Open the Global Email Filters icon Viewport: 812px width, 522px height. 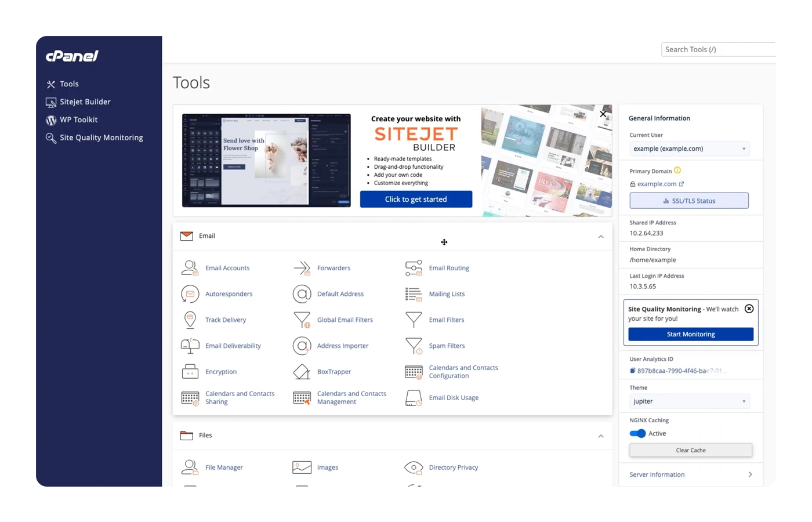(x=302, y=320)
